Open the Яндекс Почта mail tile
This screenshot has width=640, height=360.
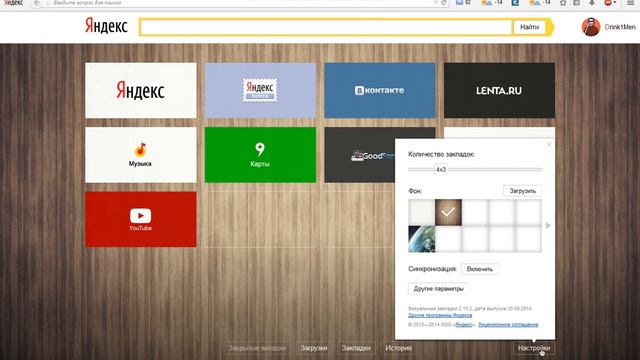click(x=260, y=90)
